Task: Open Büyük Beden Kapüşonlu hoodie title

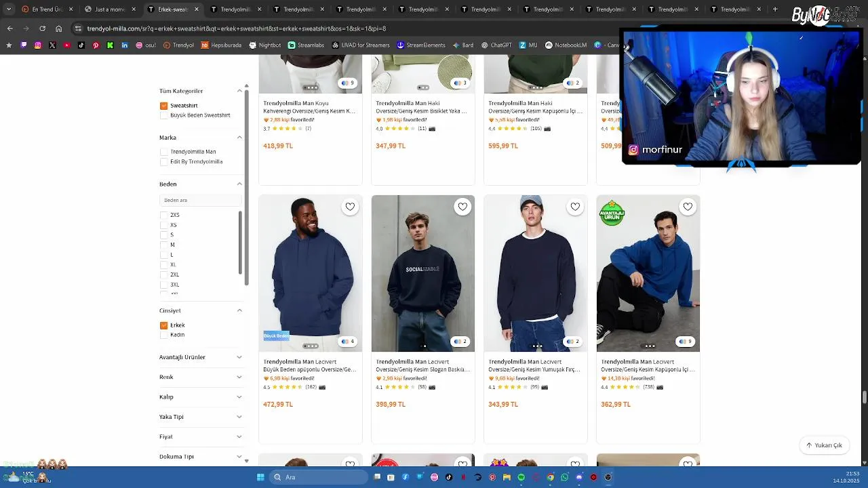Action: [x=309, y=366]
